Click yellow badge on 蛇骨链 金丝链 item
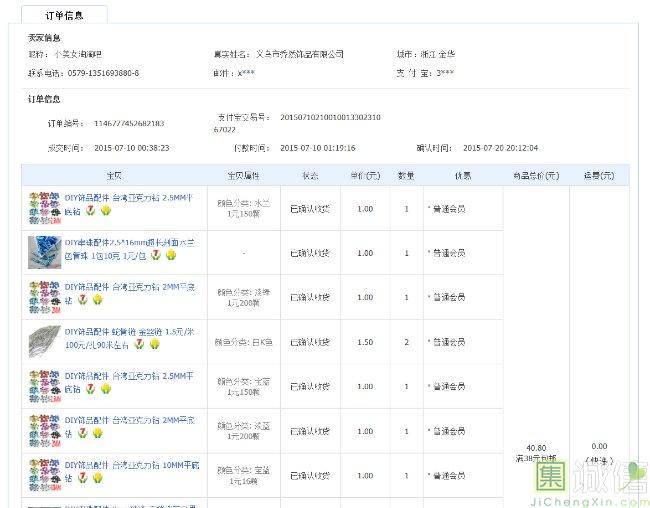The image size is (650, 508). point(153,344)
